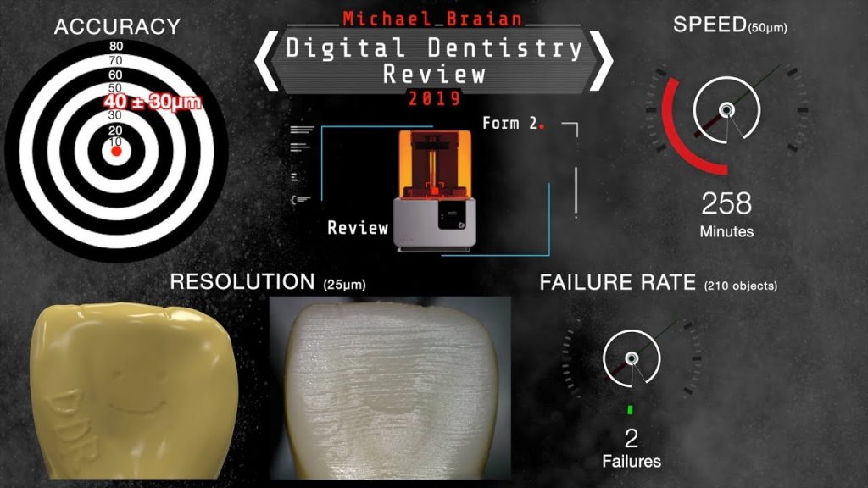The width and height of the screenshot is (868, 488).
Task: Click the Form 2 printer image
Action: (x=435, y=191)
